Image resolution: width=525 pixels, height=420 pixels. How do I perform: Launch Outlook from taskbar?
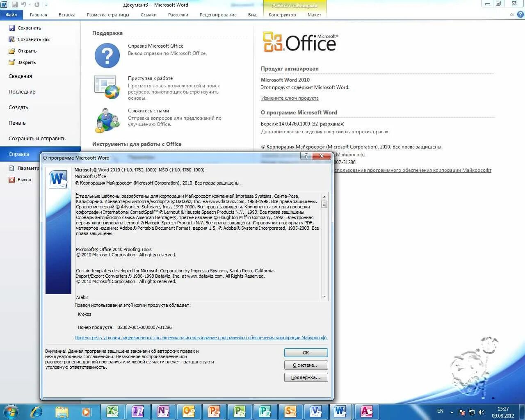click(188, 411)
